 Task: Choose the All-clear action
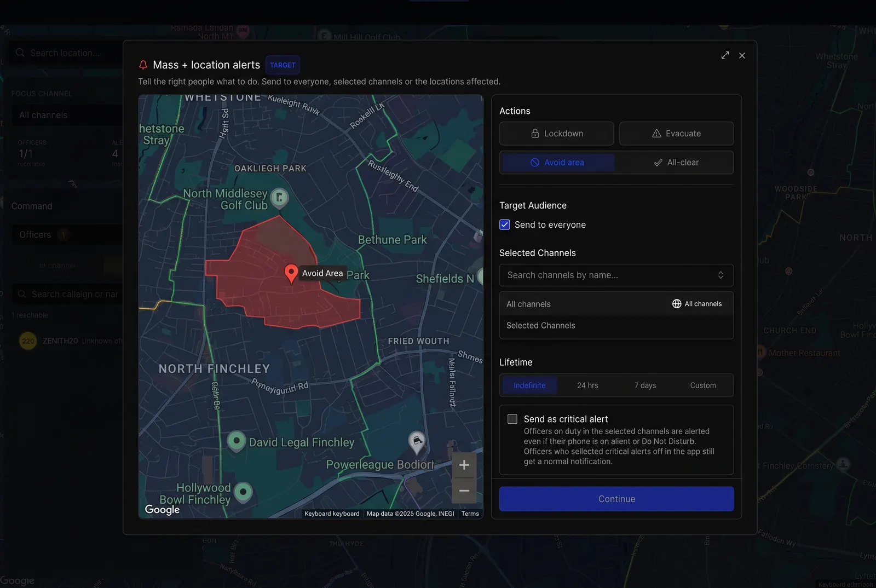(x=676, y=163)
